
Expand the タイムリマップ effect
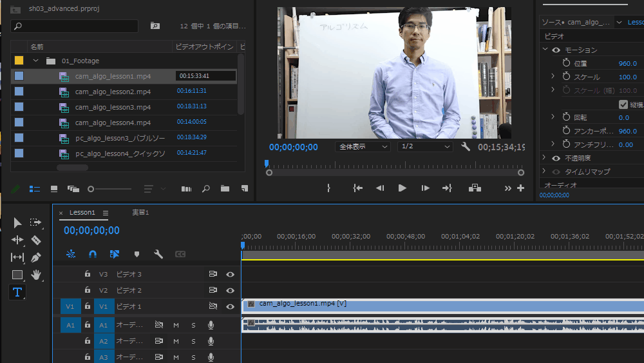(544, 171)
